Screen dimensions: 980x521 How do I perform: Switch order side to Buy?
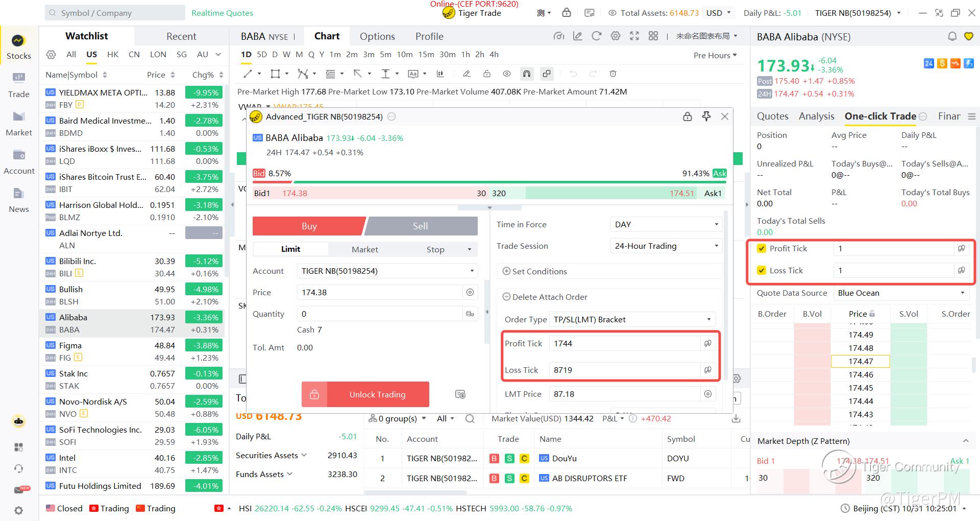(x=308, y=226)
